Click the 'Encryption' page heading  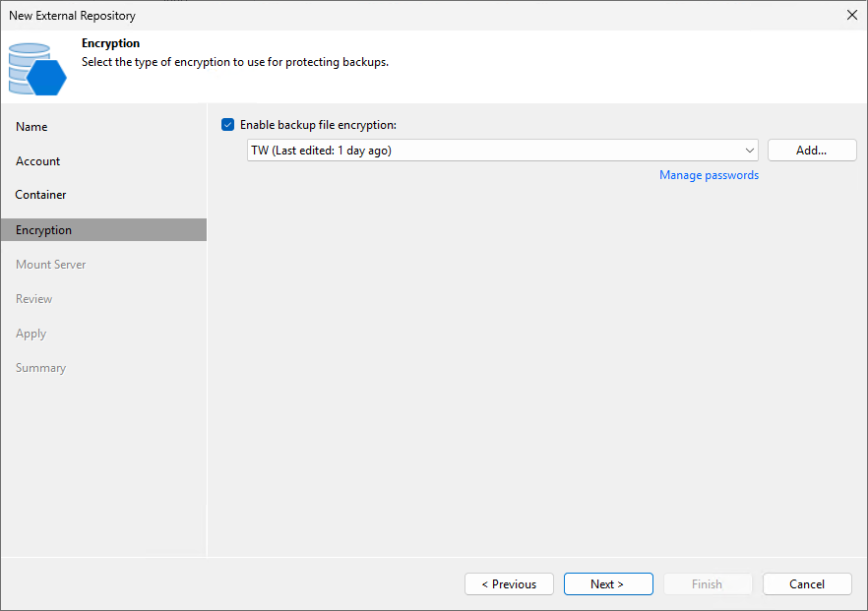coord(110,43)
